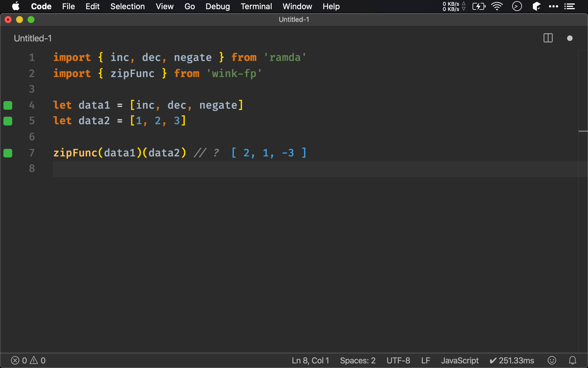Click the zipFunc import name on line 2
The height and width of the screenshot is (368, 588).
tap(132, 74)
